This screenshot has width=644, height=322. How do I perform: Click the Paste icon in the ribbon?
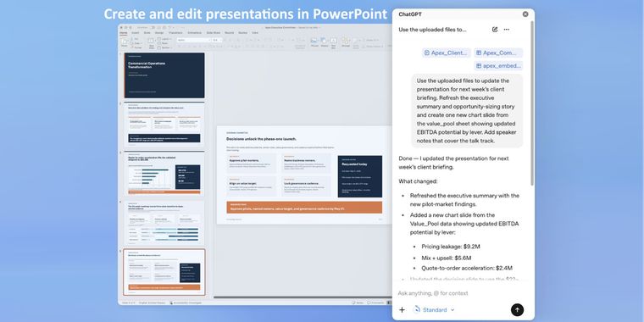click(x=125, y=42)
